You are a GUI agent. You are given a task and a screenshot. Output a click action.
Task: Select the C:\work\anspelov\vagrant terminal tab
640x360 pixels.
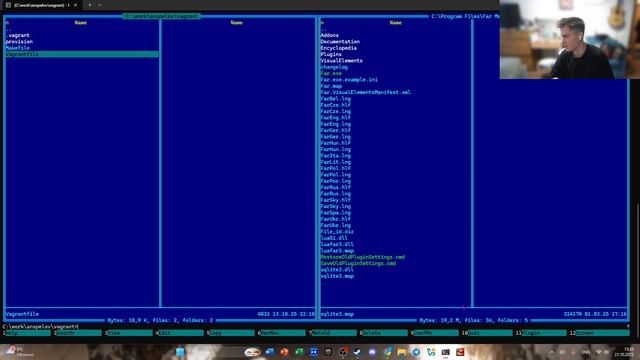pyautogui.click(x=41, y=5)
